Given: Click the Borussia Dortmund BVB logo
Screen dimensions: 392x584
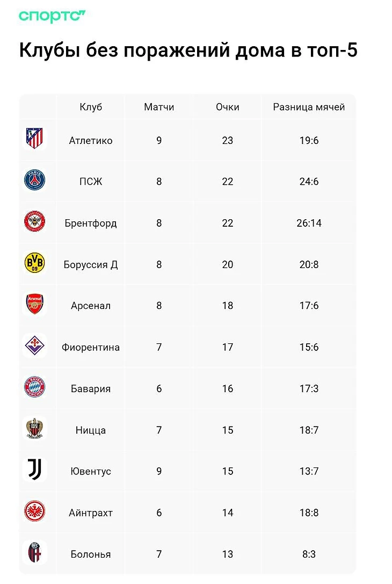Looking at the screenshot, I should pyautogui.click(x=35, y=263).
